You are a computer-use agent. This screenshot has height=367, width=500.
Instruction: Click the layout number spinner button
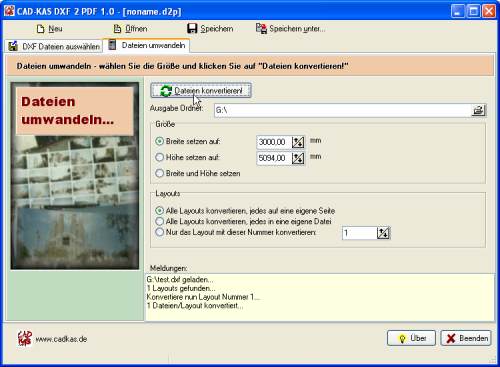(x=383, y=233)
